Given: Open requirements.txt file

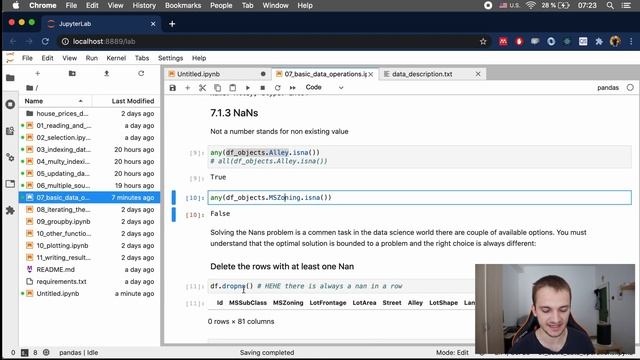Looking at the screenshot, I should click(89, 282).
